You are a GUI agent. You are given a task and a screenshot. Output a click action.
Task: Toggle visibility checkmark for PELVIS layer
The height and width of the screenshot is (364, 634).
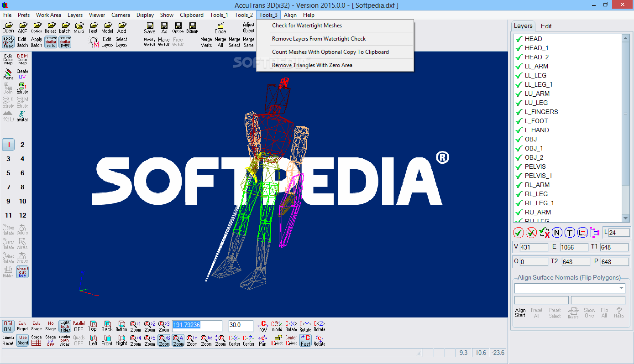(x=519, y=166)
